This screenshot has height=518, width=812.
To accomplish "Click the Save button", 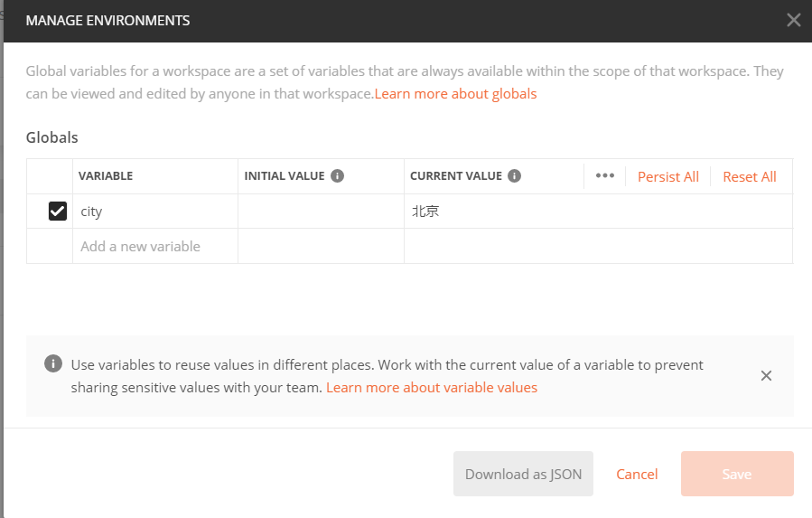I will pos(737,474).
